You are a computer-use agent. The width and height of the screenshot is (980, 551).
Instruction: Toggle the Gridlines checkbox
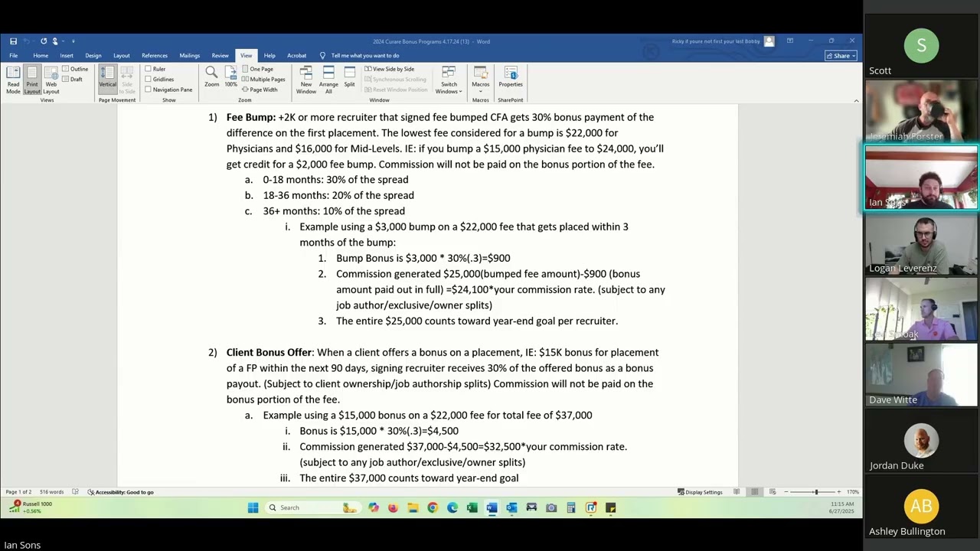[159, 80]
